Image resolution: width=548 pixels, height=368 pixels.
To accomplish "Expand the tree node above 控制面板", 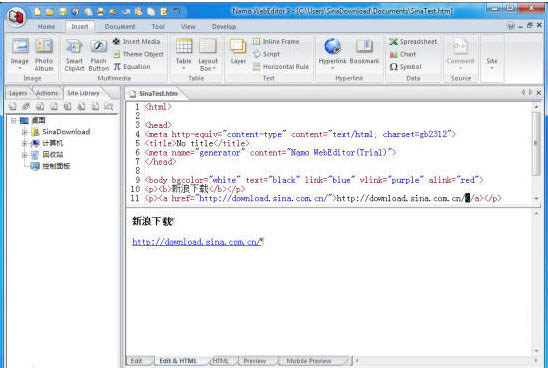I will [24, 154].
